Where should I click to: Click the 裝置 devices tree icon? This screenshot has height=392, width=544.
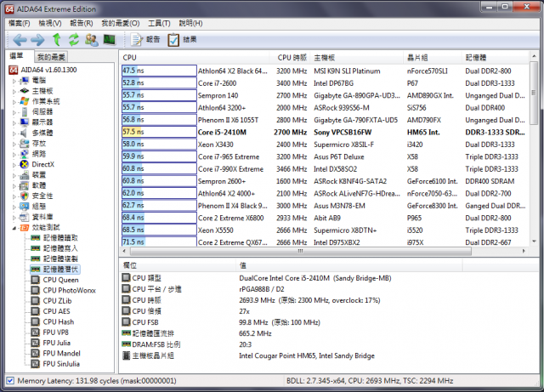[x=25, y=175]
